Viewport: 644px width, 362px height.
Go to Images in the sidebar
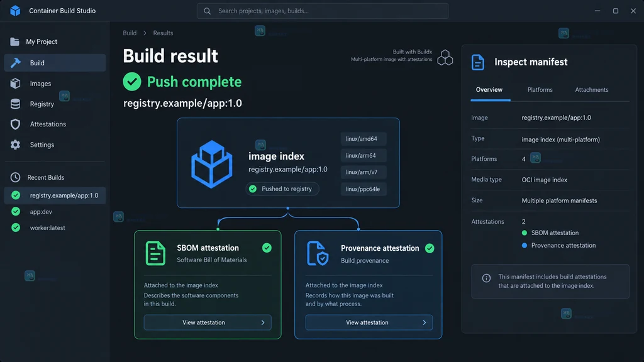(55, 84)
